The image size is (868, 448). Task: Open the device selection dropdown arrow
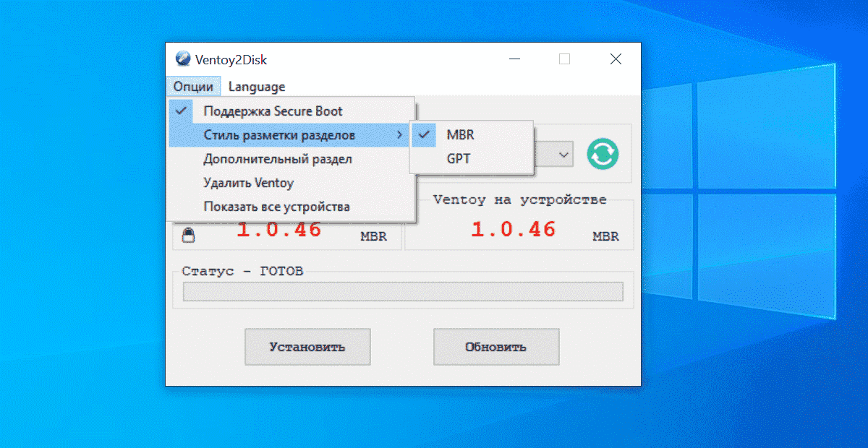pos(563,154)
